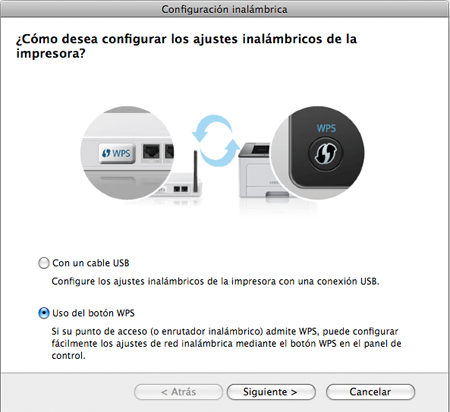Click the 'Con un cable USB' label text
This screenshot has width=450, height=412.
pyautogui.click(x=91, y=263)
